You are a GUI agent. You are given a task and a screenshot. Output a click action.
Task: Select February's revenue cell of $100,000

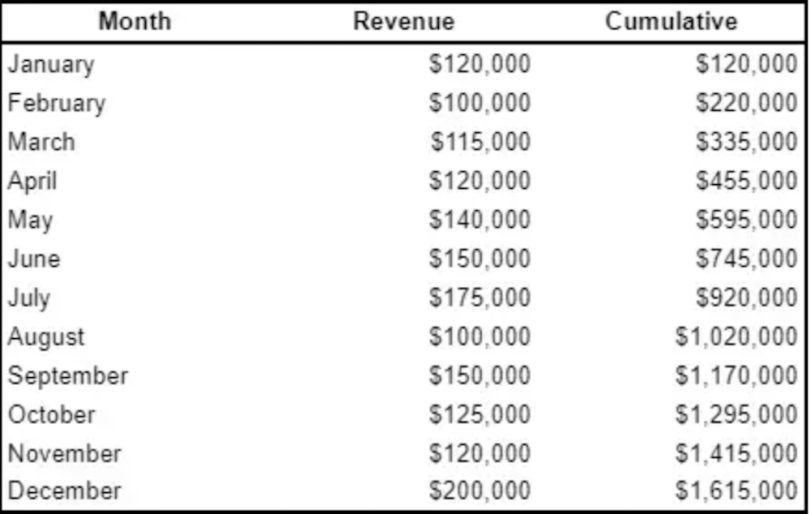click(x=480, y=103)
